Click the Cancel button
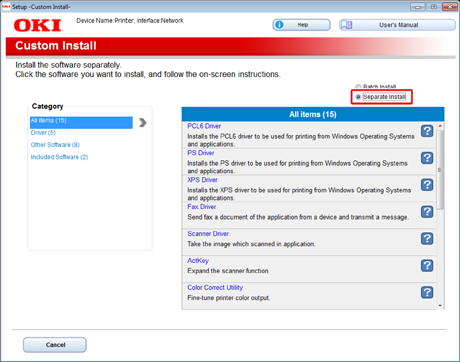This screenshot has width=460, height=362. coord(55,345)
